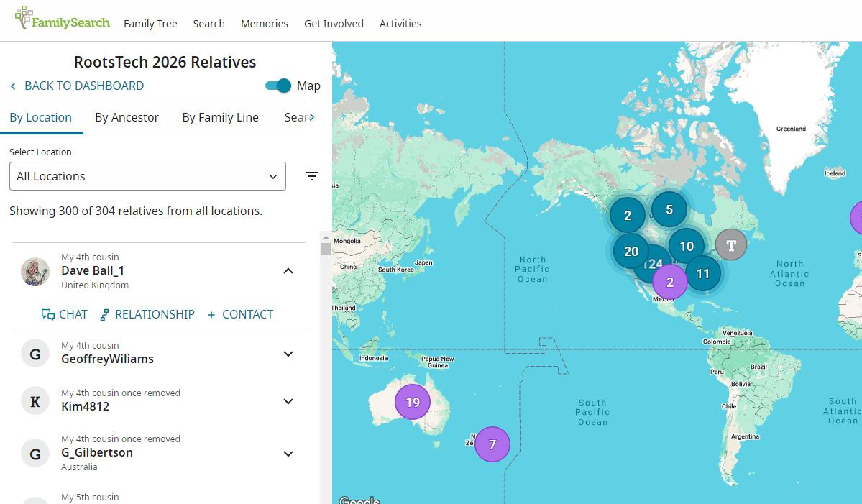Open the Search menu
Screen dimensions: 862x504
coord(209,24)
